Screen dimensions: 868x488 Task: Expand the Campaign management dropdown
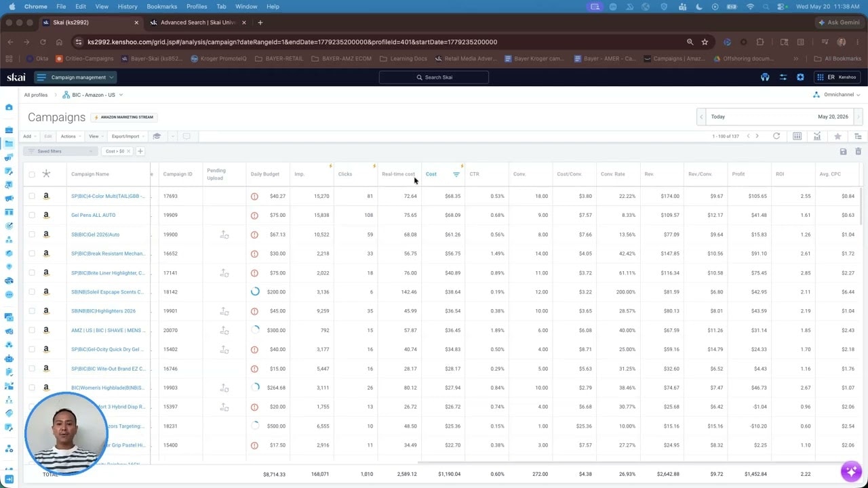click(x=75, y=77)
